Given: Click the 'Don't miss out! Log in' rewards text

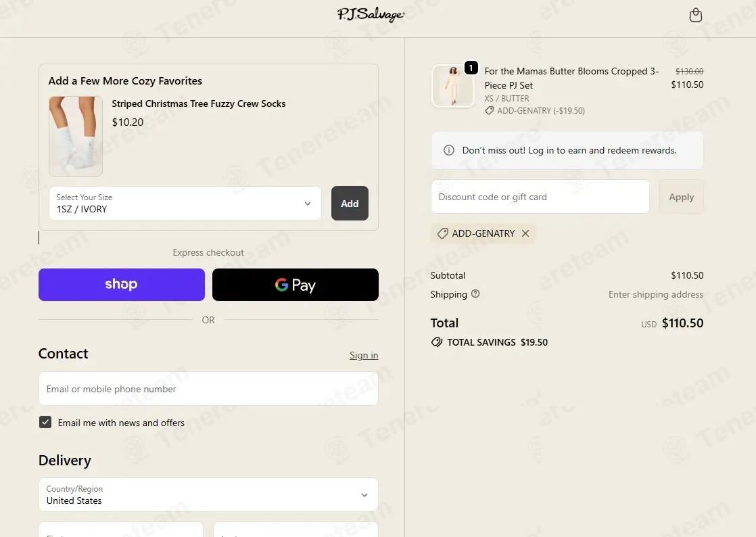Looking at the screenshot, I should coord(569,150).
